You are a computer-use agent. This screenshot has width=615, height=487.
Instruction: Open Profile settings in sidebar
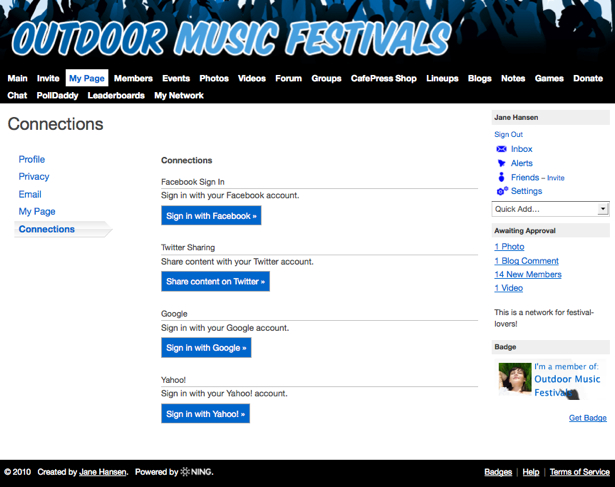tap(32, 159)
